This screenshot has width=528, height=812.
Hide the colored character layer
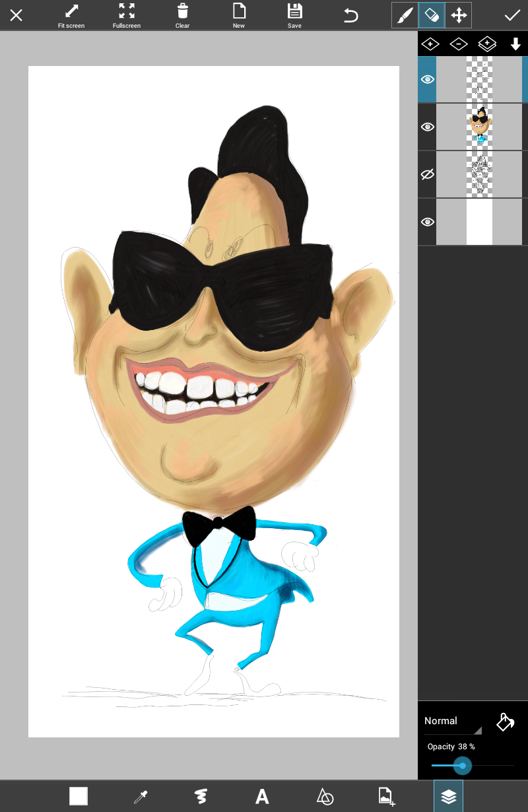(x=428, y=127)
